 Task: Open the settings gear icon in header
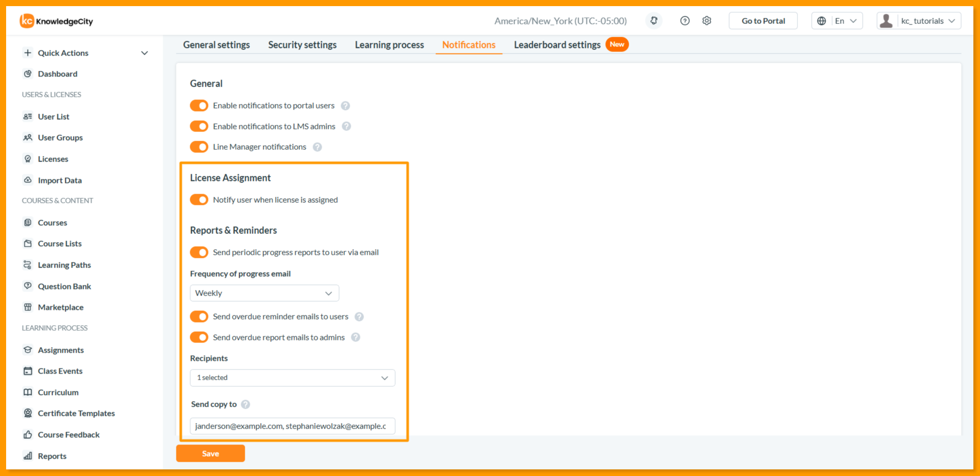pyautogui.click(x=707, y=21)
